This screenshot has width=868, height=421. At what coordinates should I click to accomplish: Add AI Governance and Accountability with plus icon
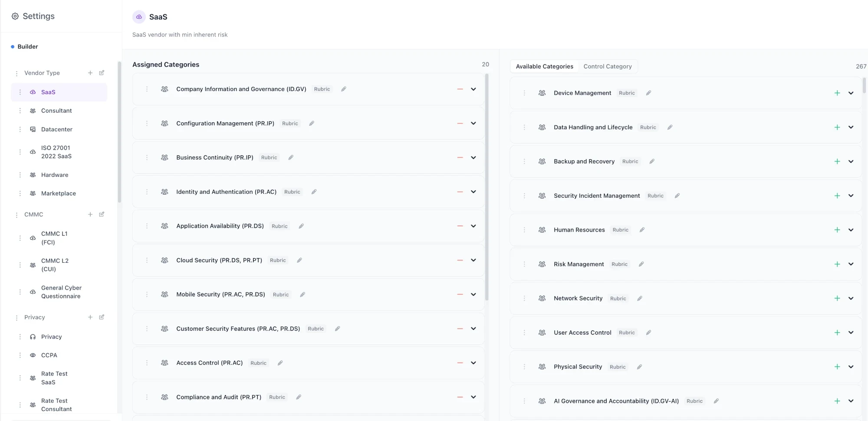tap(837, 401)
